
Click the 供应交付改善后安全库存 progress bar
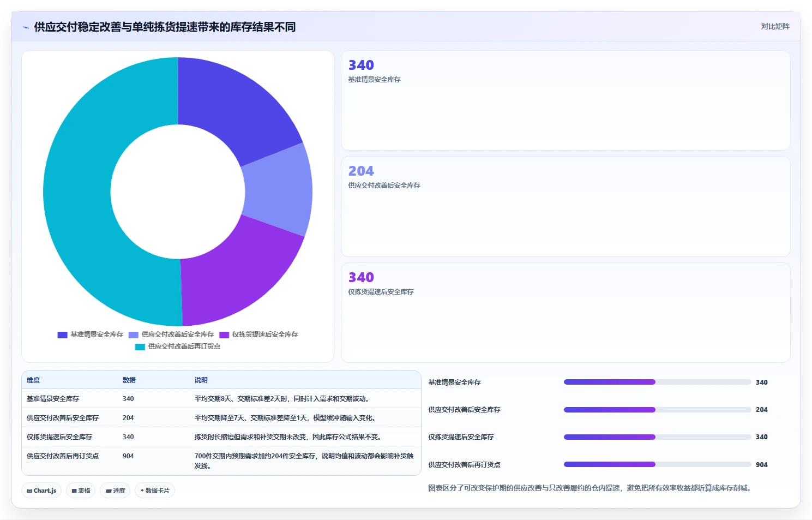657,410
